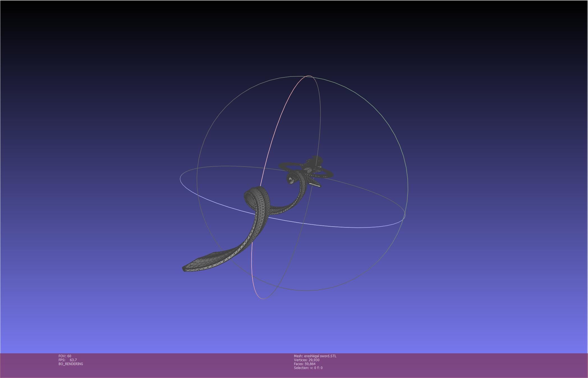
Task: Click the Selection: v: 0 f: 0 text
Action: (x=308, y=368)
